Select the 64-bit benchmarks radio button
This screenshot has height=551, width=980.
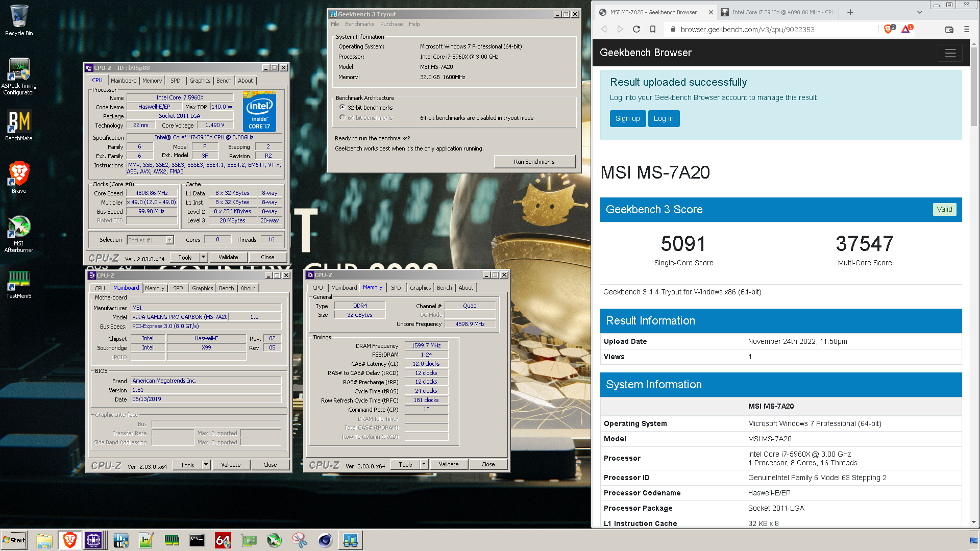342,118
